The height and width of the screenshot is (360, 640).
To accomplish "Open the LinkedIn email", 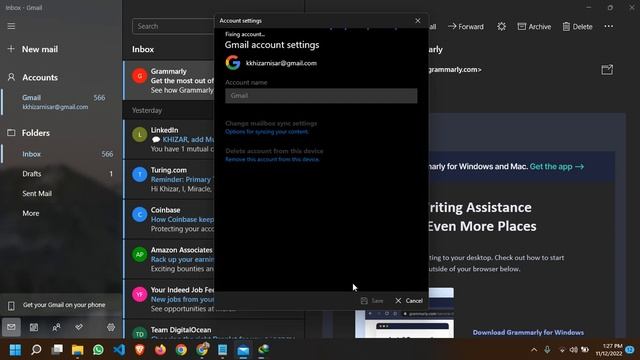I will pos(169,139).
